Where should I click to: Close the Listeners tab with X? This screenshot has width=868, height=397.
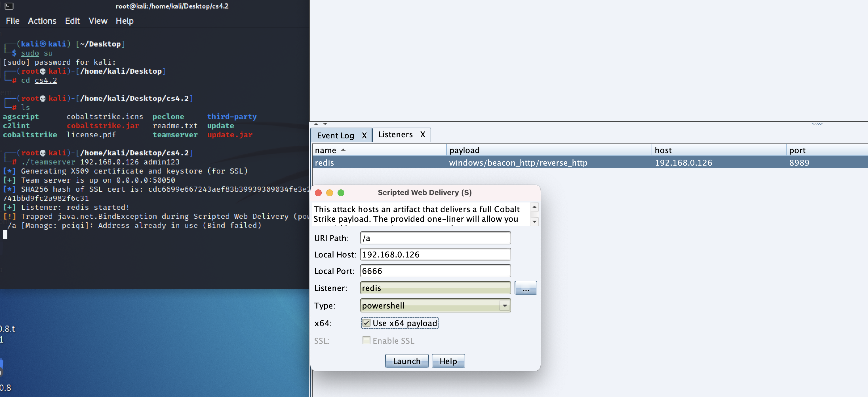423,134
